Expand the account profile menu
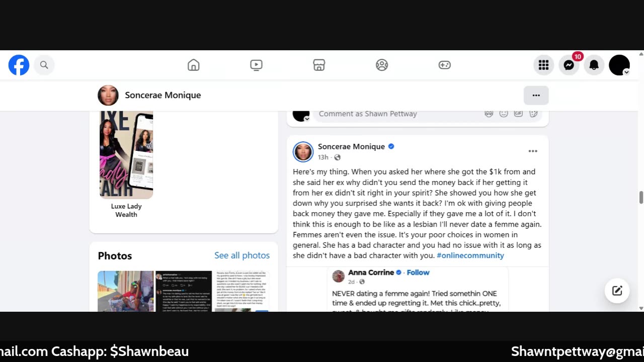 pyautogui.click(x=619, y=65)
